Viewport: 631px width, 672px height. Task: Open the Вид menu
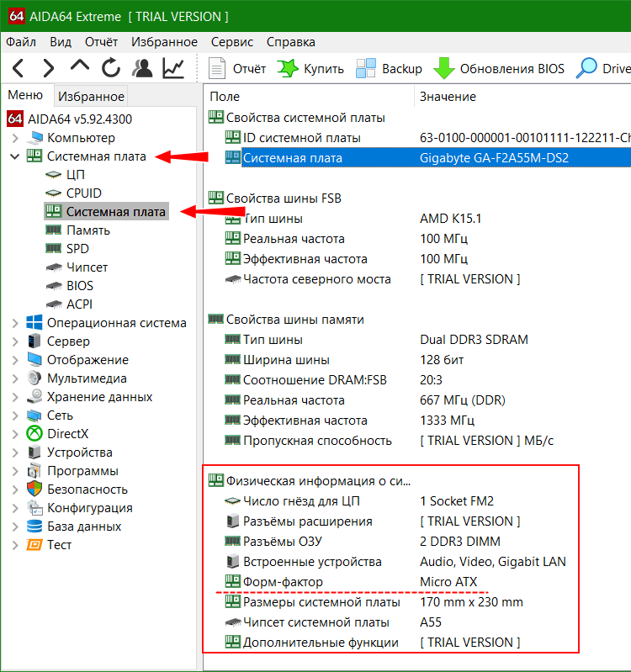click(61, 42)
